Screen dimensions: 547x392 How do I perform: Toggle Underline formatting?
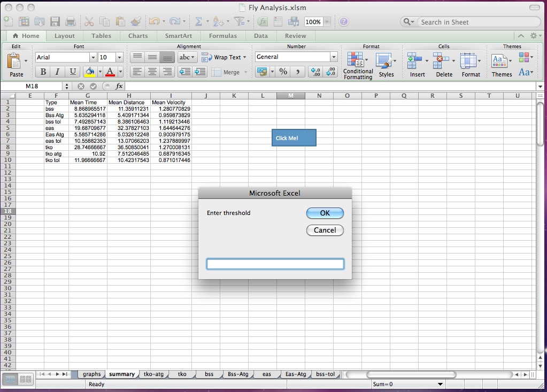click(73, 72)
